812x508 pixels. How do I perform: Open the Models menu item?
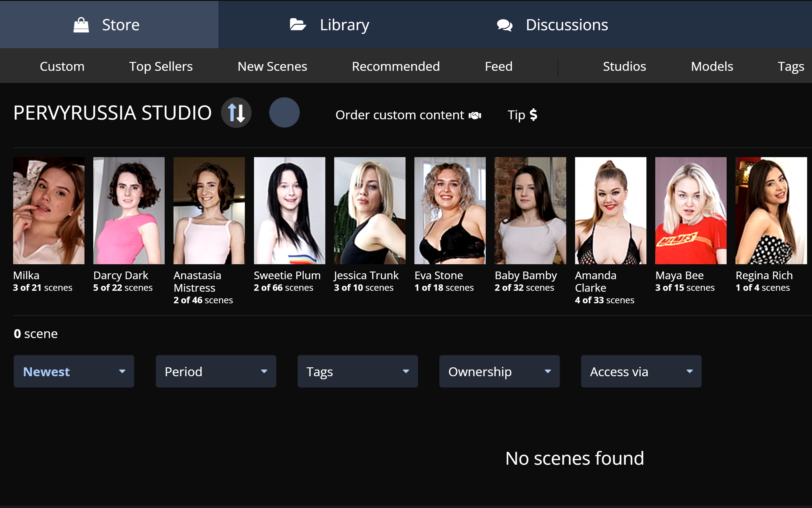712,66
